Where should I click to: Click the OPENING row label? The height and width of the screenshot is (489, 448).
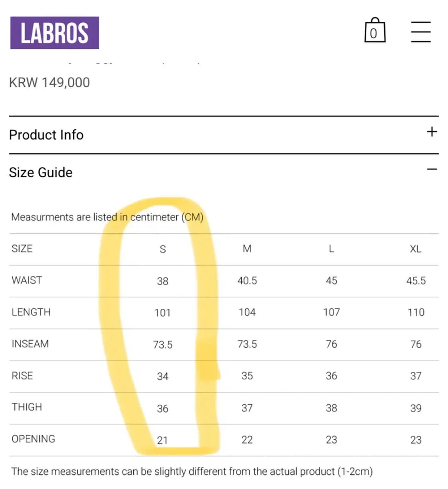point(33,439)
